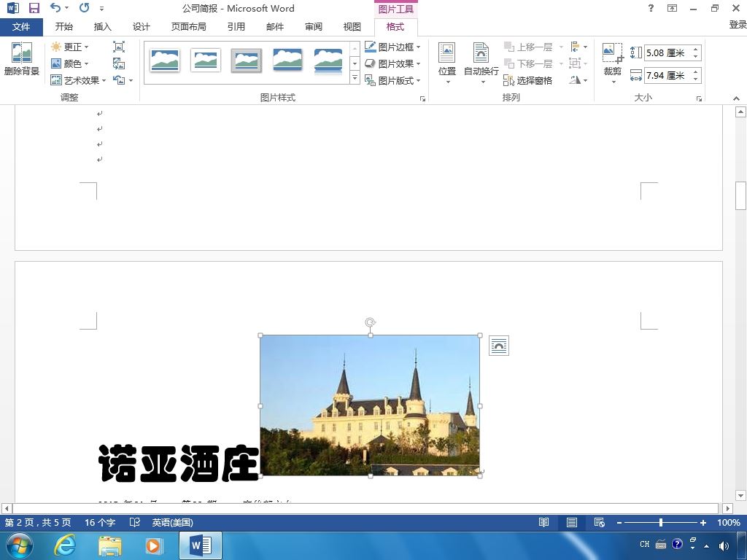Click the Reset Picture icon
Screen dimensions: 747x560
point(119,80)
